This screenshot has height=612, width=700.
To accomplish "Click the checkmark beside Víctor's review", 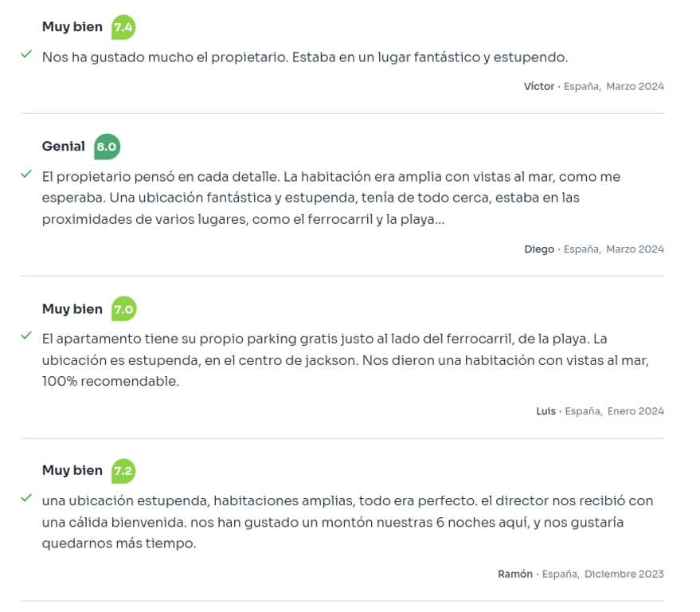I will pos(26,54).
